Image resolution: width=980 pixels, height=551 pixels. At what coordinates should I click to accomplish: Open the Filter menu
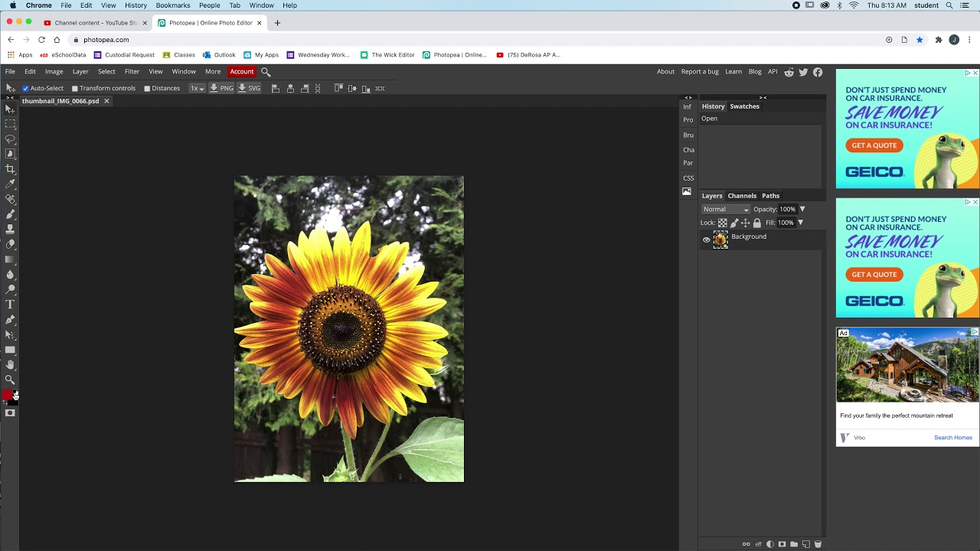coord(132,72)
